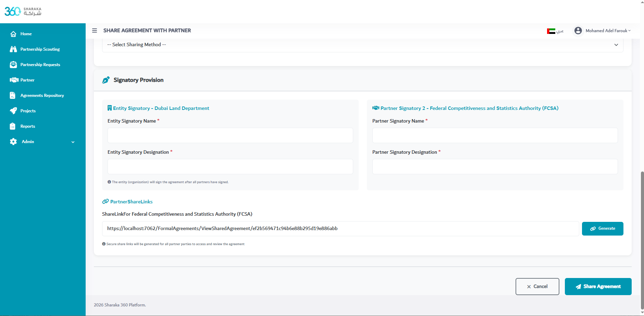This screenshot has height=316, width=644.
Task: Click the building icon beside Entity Signatory
Action: 110,108
